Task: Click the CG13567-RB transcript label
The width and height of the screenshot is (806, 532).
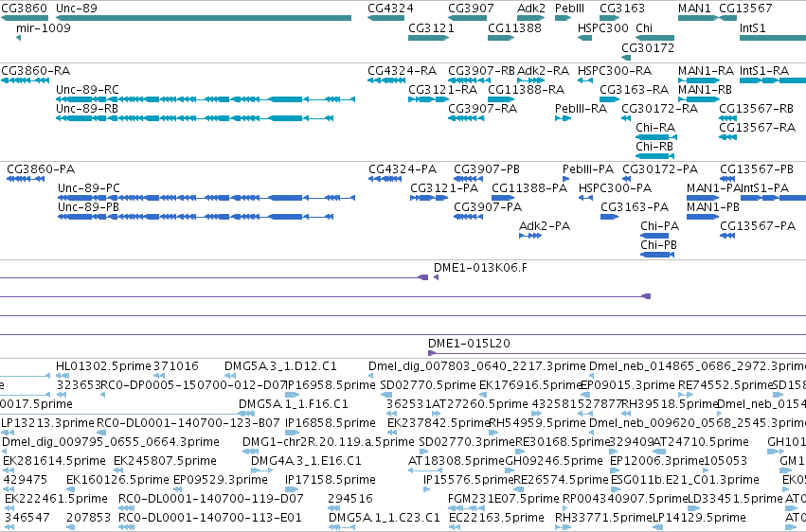Action: 756,108
